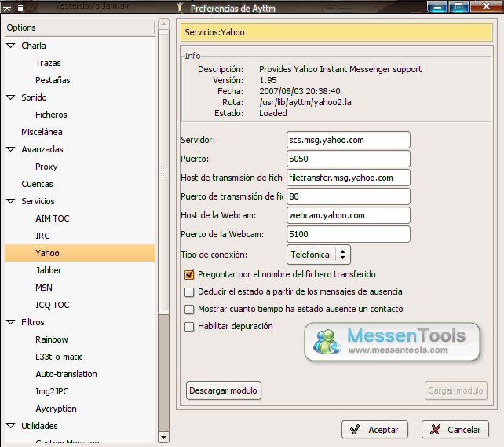The height and width of the screenshot is (447, 504).
Task: Collapse the Utilidades tree section
Action: tap(11, 426)
